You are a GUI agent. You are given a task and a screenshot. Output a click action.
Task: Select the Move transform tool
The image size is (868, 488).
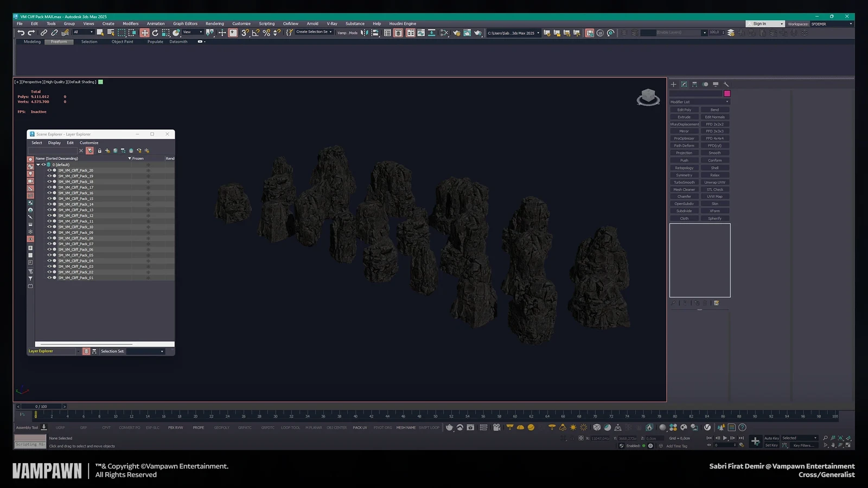144,33
